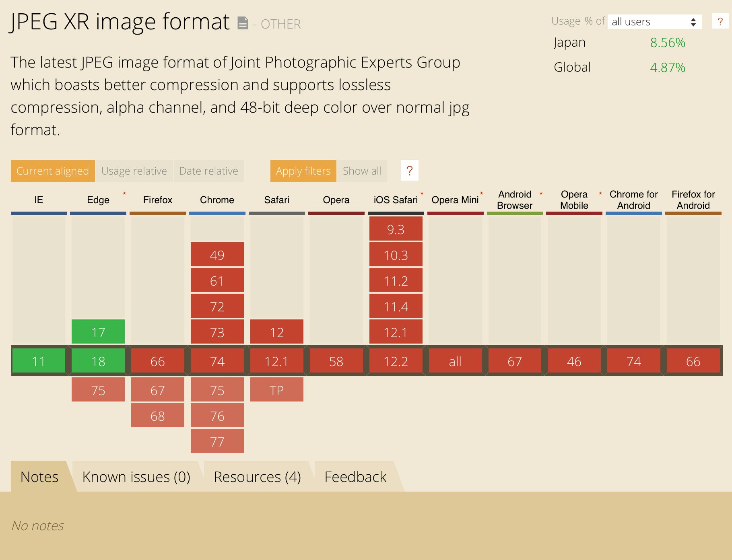
Task: Click the Firefox 67 version cell
Action: click(158, 390)
